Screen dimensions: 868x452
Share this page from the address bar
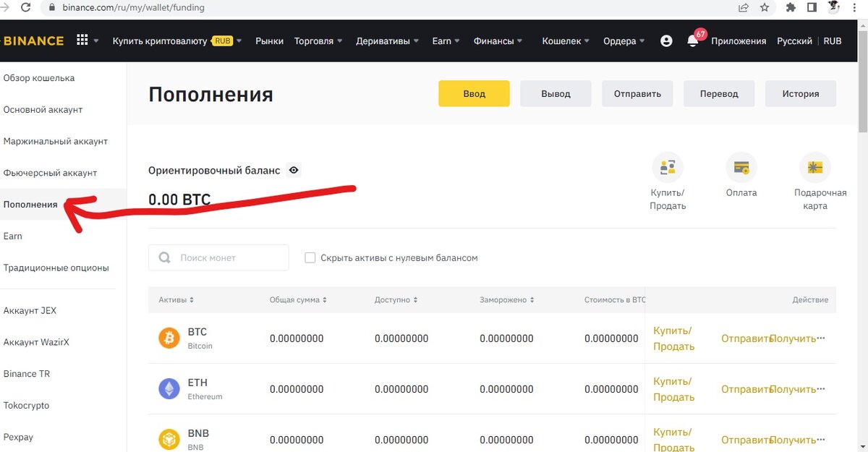[x=744, y=8]
